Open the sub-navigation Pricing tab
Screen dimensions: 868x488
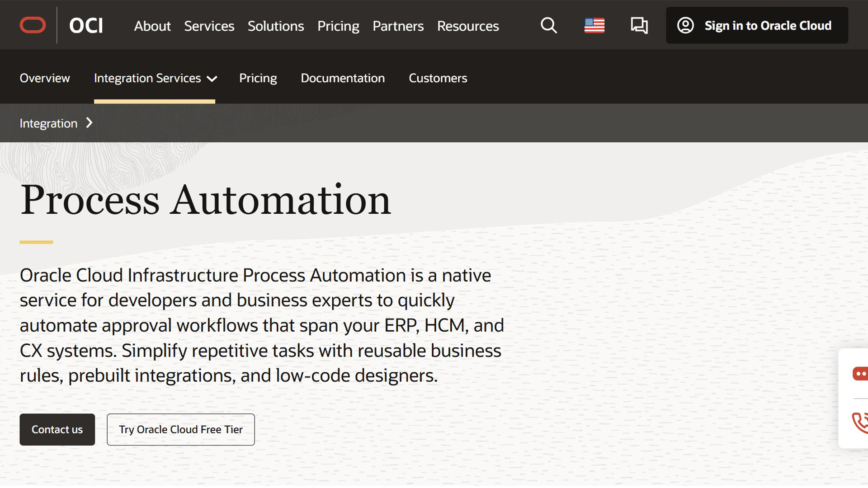tap(258, 78)
